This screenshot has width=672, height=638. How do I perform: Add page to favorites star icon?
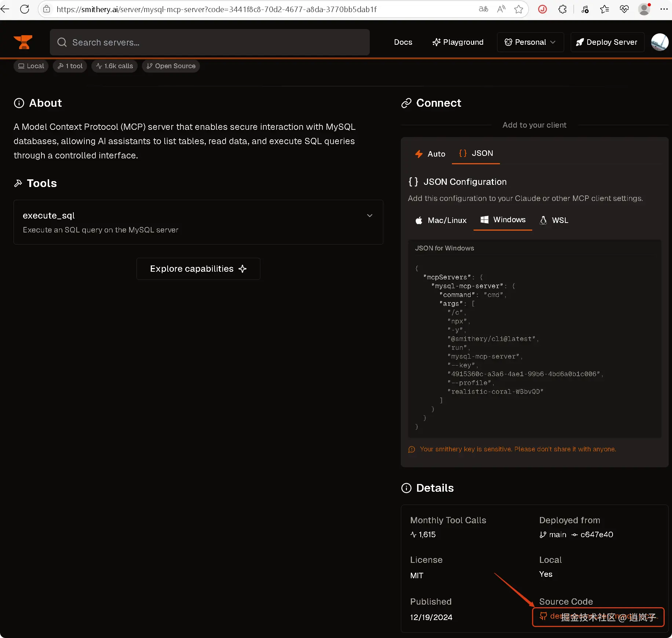[x=518, y=9]
